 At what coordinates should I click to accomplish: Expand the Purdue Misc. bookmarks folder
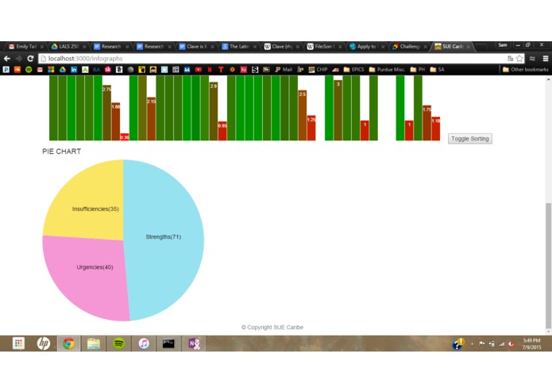pyautogui.click(x=387, y=70)
